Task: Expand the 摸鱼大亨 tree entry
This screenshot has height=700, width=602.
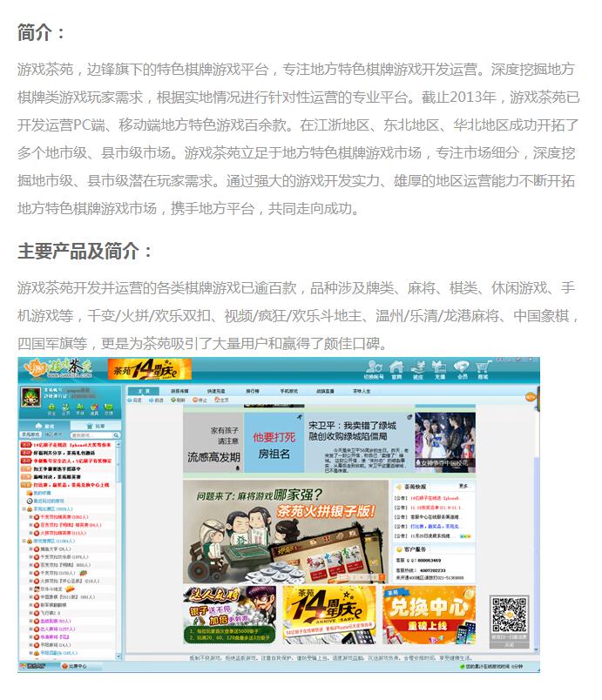Action: [30, 549]
